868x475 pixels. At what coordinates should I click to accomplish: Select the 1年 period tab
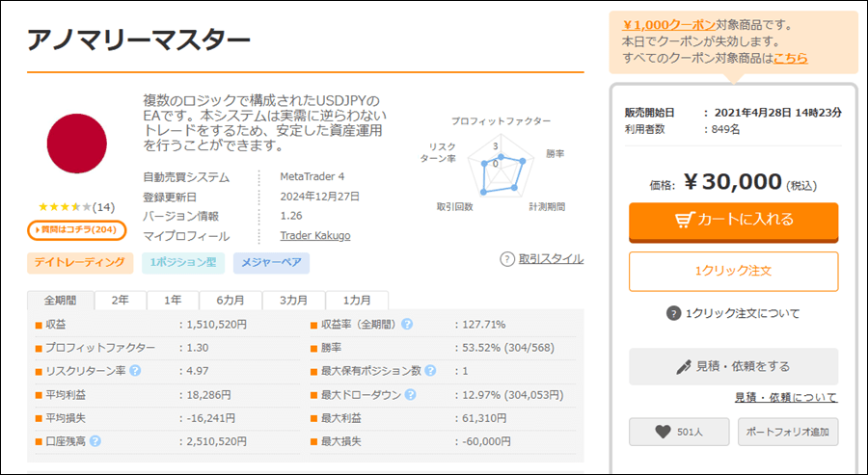(173, 301)
